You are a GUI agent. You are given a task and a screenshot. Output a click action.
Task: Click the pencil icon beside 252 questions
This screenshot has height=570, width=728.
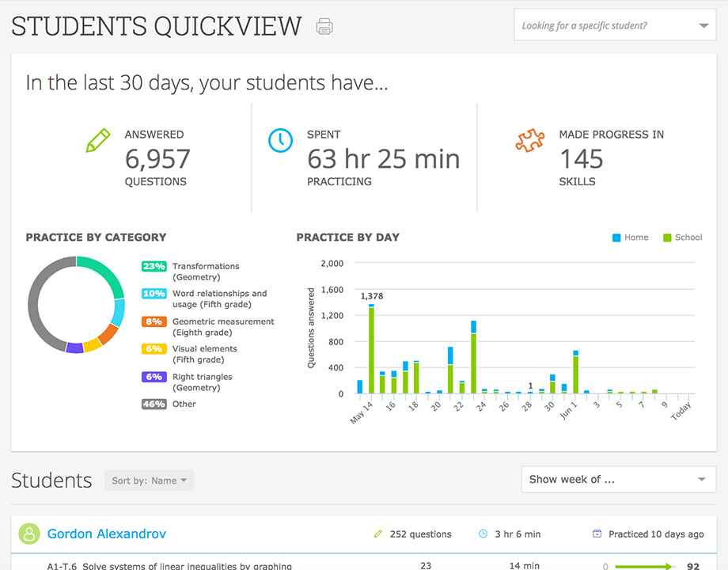tap(379, 534)
